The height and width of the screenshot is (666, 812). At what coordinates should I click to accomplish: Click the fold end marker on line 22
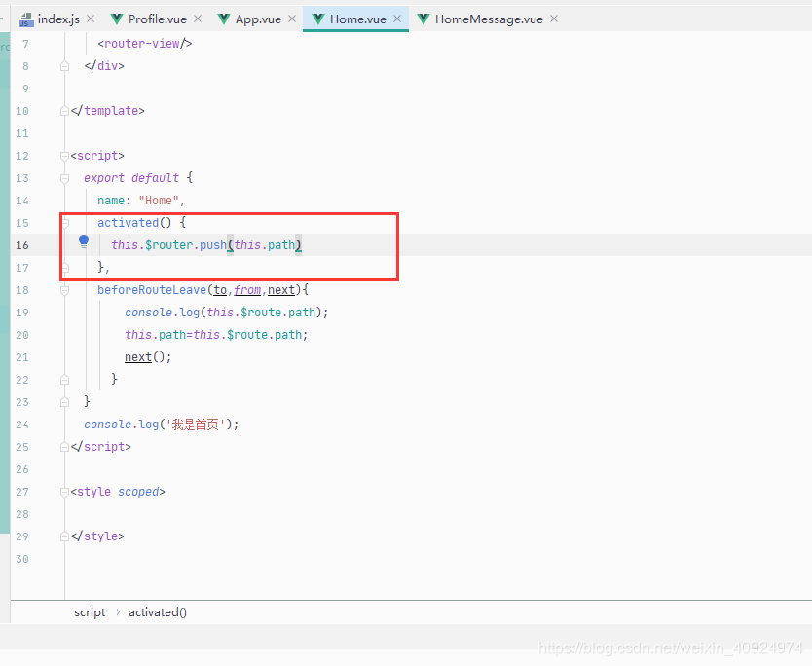pyautogui.click(x=64, y=380)
